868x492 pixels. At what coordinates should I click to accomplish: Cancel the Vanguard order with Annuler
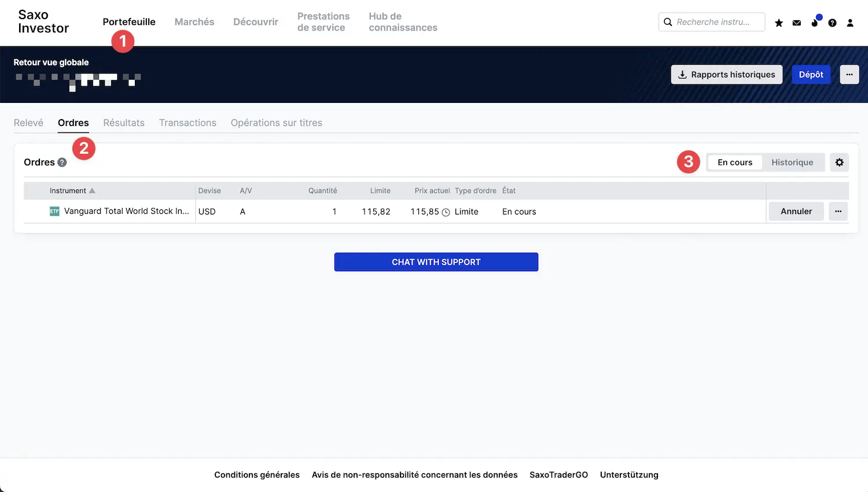point(796,212)
